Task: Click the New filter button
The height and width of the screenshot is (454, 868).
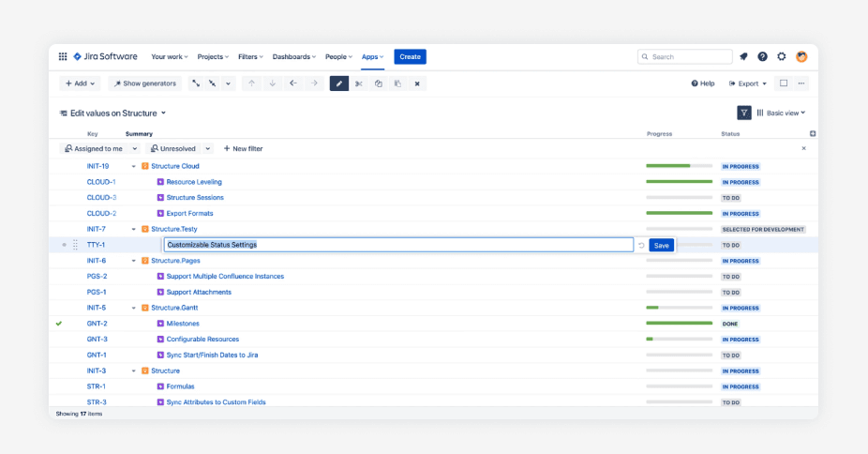Action: (243, 148)
